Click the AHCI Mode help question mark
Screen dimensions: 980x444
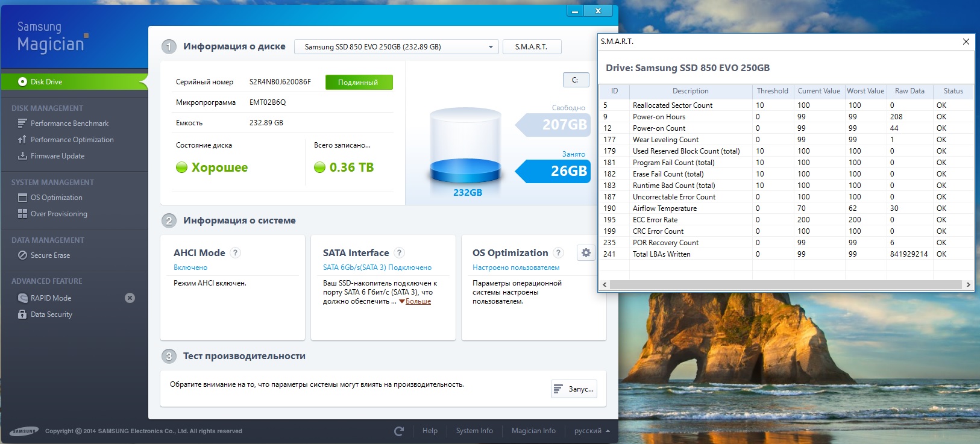pyautogui.click(x=236, y=253)
